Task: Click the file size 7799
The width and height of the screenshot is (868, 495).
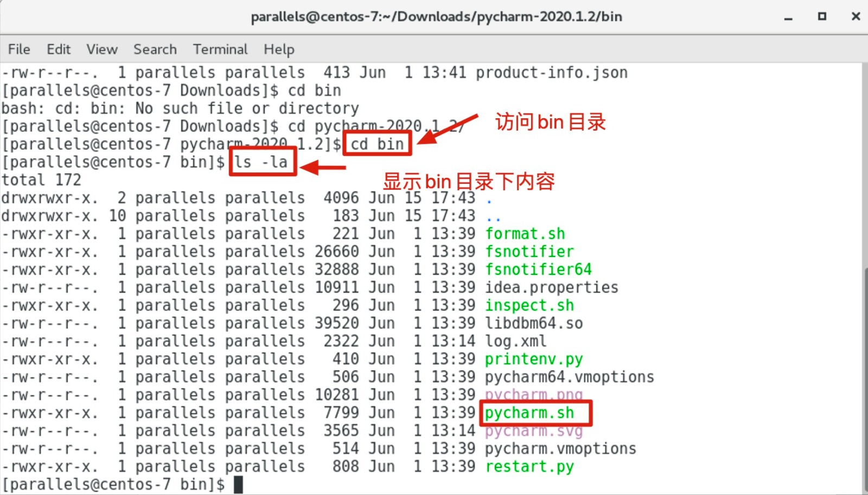Action: [341, 413]
